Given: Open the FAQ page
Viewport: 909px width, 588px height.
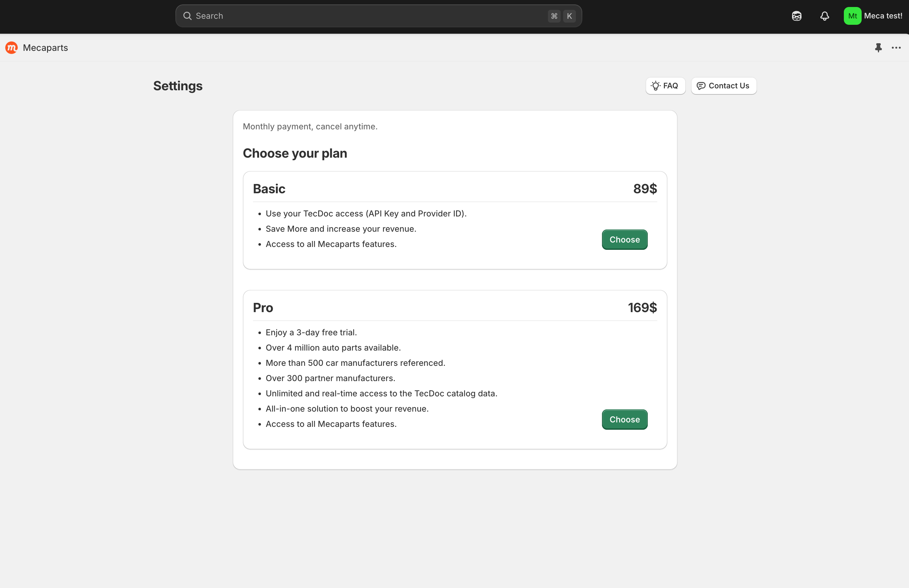Looking at the screenshot, I should pyautogui.click(x=666, y=86).
